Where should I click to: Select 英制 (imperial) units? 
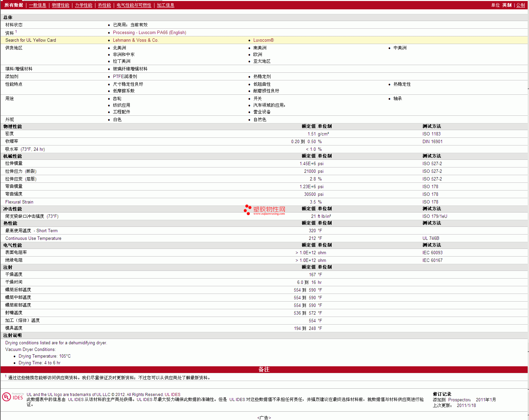tap(507, 5)
